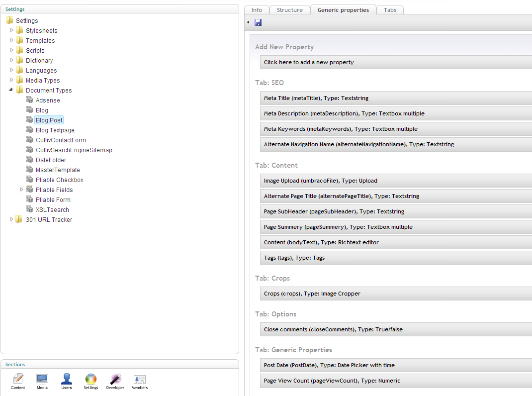This screenshot has width=532, height=396.
Task: Click here to add a new property
Action: (309, 62)
